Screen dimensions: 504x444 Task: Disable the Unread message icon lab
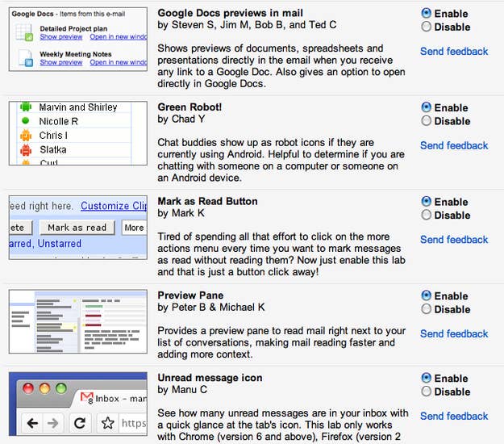[427, 392]
